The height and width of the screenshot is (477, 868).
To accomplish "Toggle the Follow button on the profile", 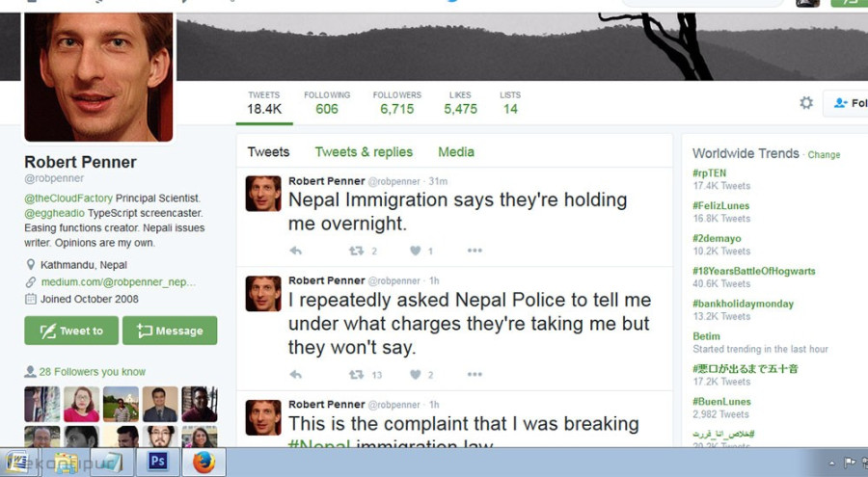I will [849, 103].
